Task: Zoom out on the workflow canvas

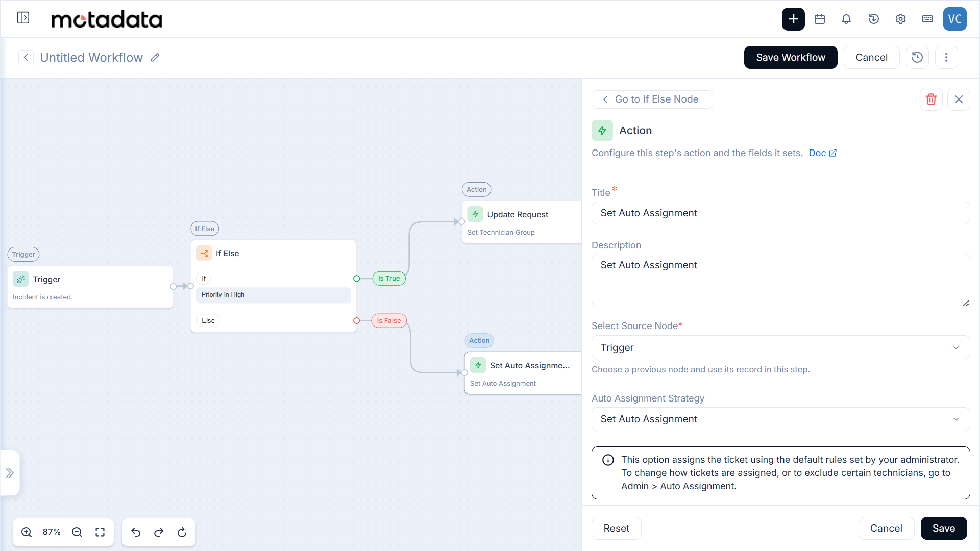Action: [77, 532]
